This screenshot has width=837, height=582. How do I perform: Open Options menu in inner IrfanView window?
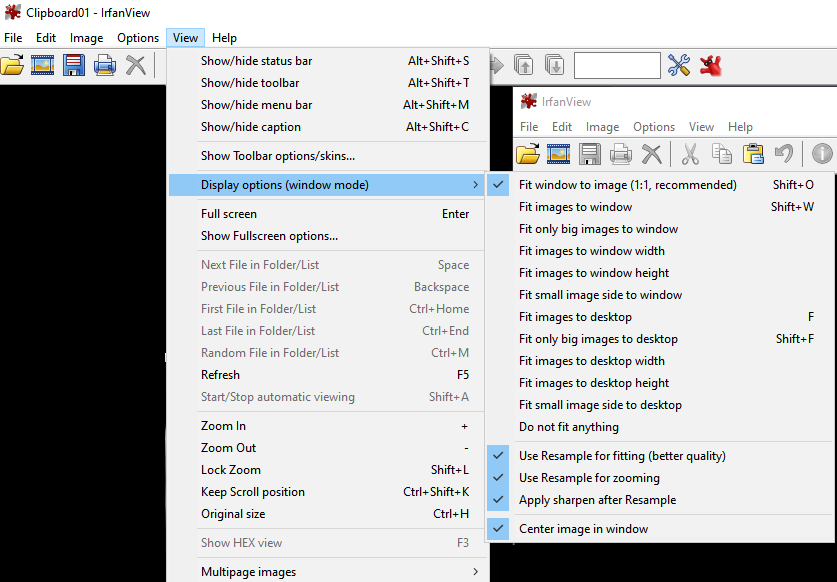654,127
